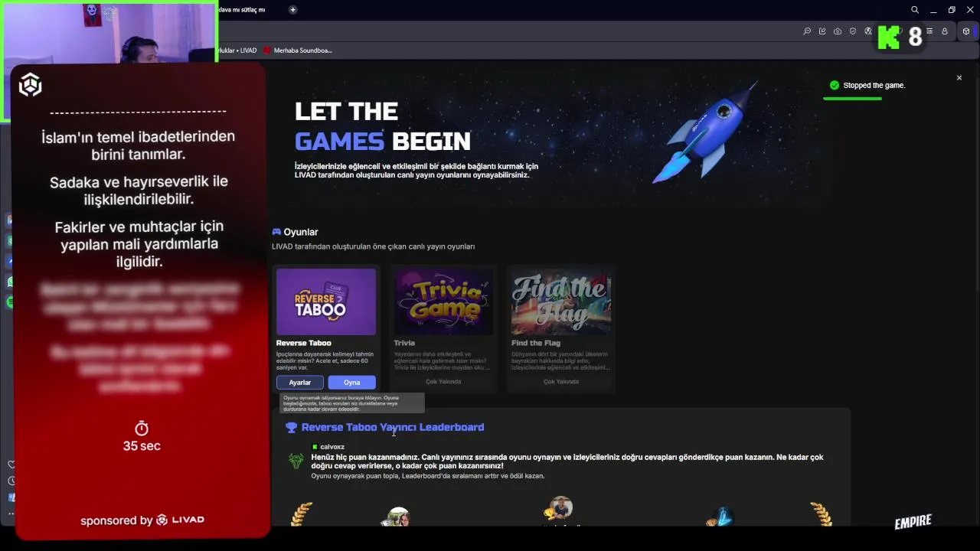Click the 'Çok Yakında' label under Trivia
This screenshot has height=551, width=980.
click(x=443, y=382)
